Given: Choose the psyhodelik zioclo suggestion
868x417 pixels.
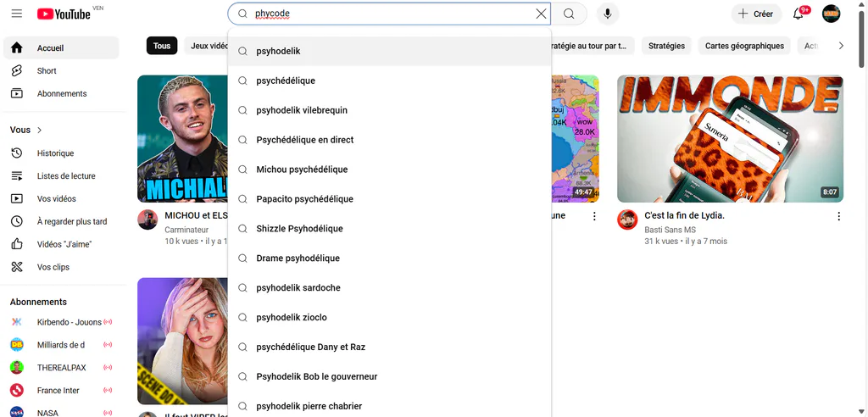Looking at the screenshot, I should coord(389,317).
